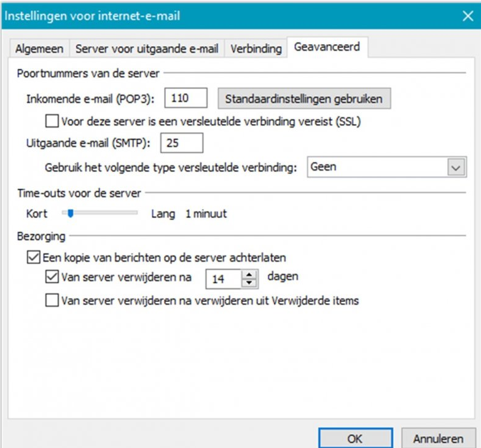Click the days number field showing 14
481x448 pixels.
[224, 279]
